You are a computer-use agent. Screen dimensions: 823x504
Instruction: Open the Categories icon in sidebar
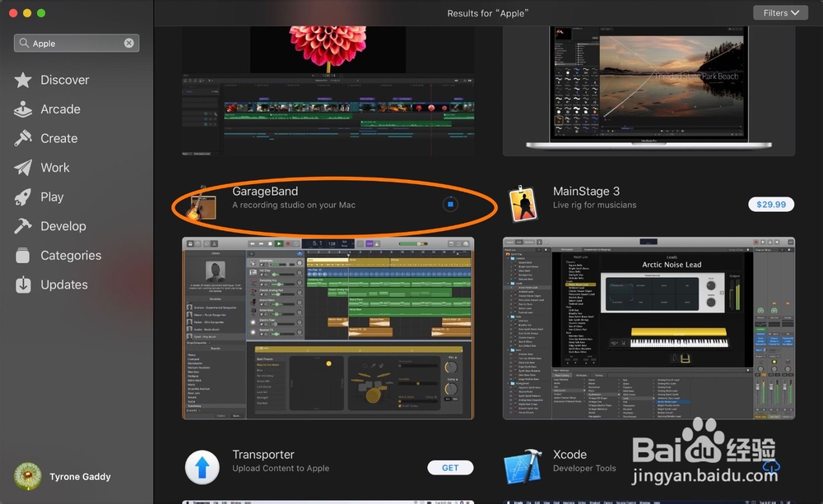click(x=22, y=256)
